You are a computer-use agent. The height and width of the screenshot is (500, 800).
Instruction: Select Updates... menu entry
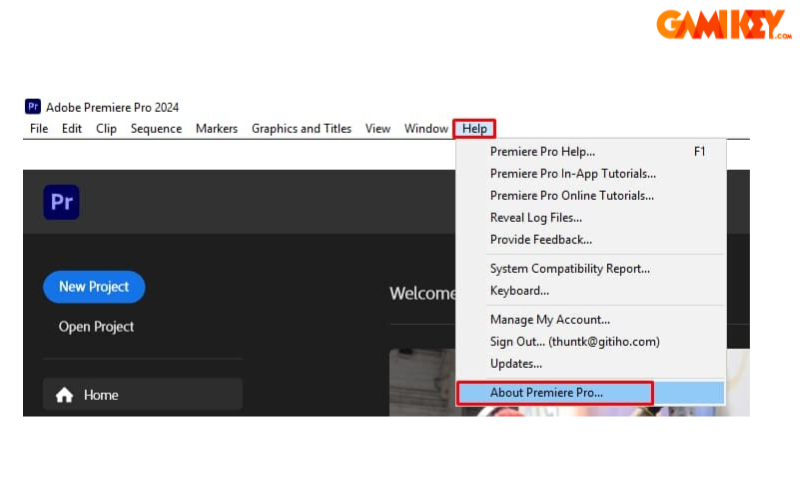pos(590,363)
